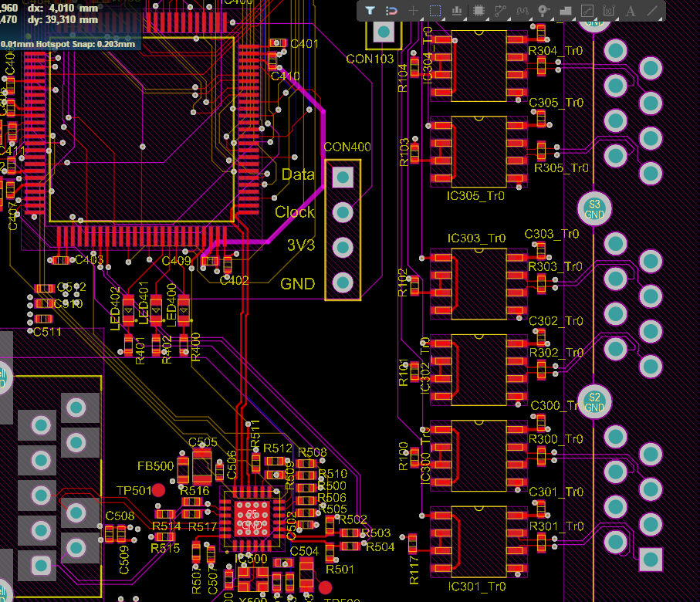Pick the boxed track keepout tool
The width and height of the screenshot is (700, 602).
tap(587, 11)
